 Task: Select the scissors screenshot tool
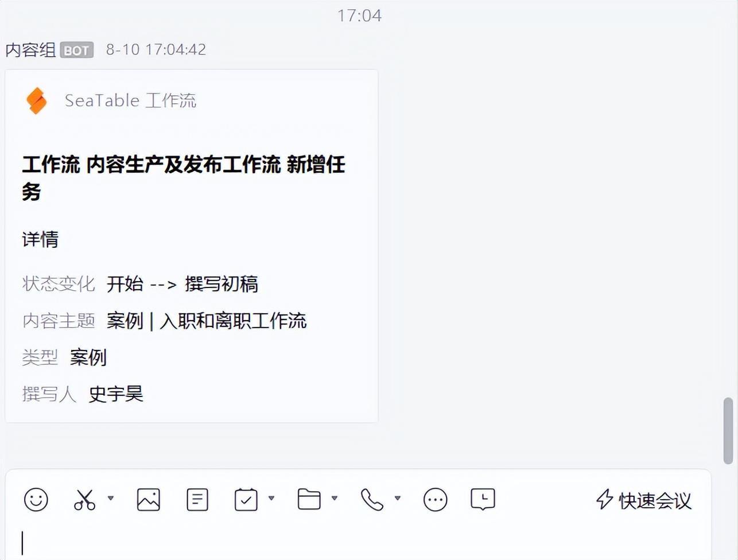(x=84, y=500)
